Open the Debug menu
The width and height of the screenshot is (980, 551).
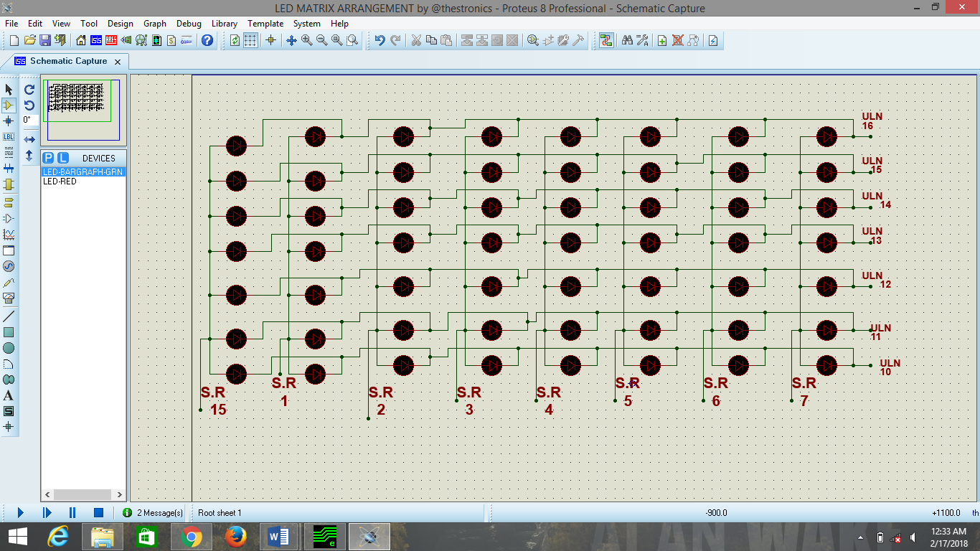pos(188,24)
